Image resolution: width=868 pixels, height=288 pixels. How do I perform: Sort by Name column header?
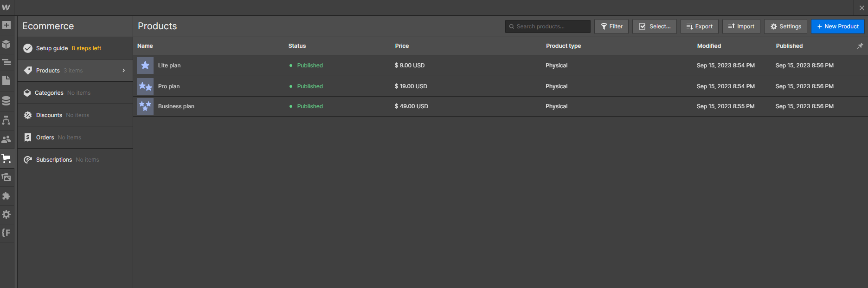point(145,46)
